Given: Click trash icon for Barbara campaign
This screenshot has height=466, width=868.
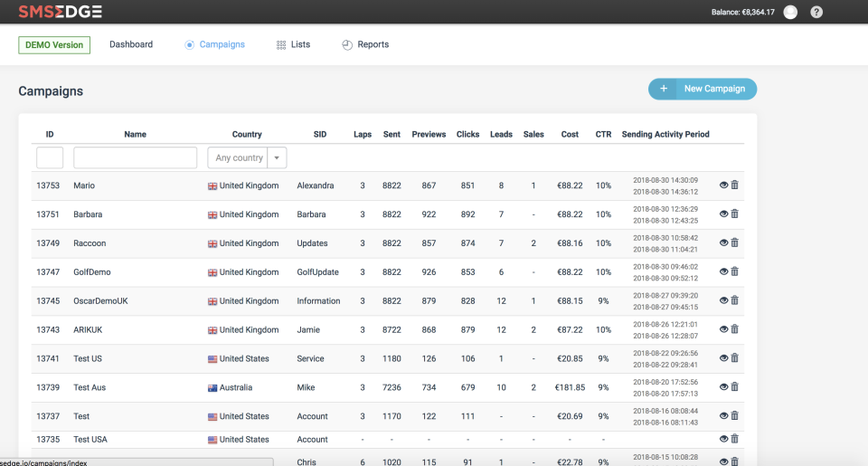Looking at the screenshot, I should click(x=734, y=214).
